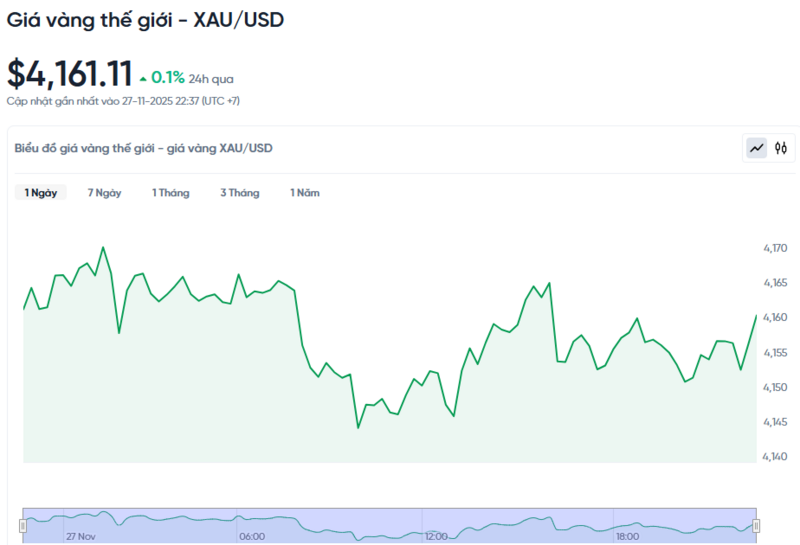Screen dimensions: 800x545
Task: Click the 12:00 label on range navigator
Action: point(436,537)
